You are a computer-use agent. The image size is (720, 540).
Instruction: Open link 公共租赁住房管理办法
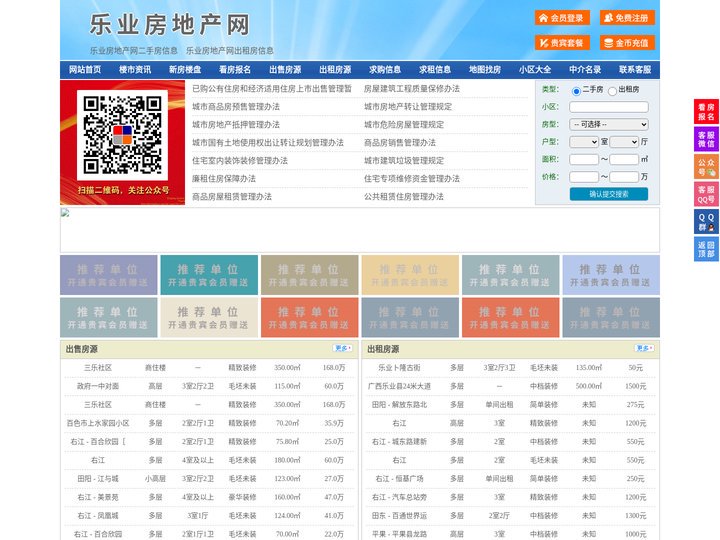[404, 197]
